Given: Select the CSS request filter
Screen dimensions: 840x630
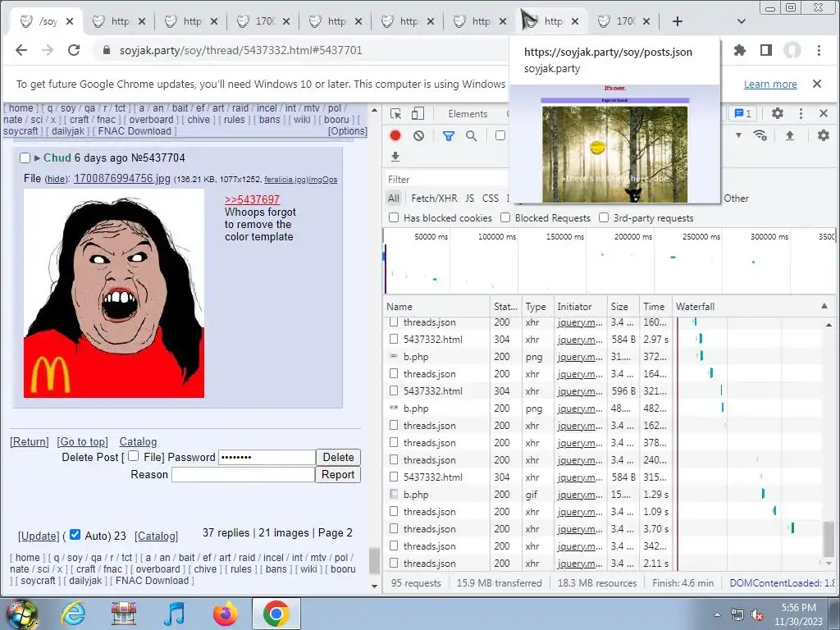Looking at the screenshot, I should [x=491, y=199].
